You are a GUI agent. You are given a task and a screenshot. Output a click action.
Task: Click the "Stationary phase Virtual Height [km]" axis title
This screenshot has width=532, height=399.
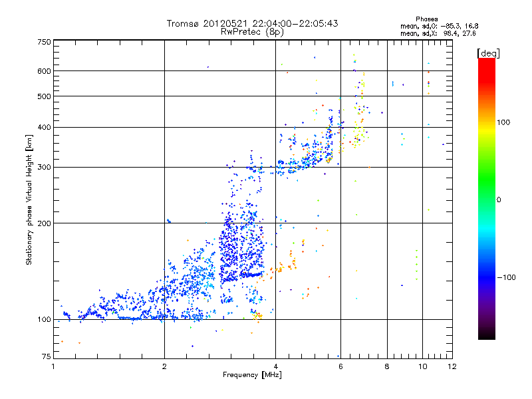point(29,200)
